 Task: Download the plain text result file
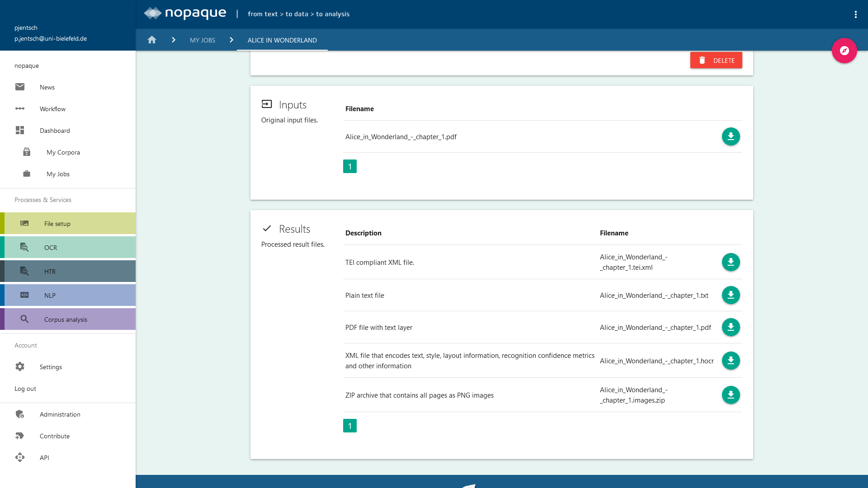tap(731, 295)
